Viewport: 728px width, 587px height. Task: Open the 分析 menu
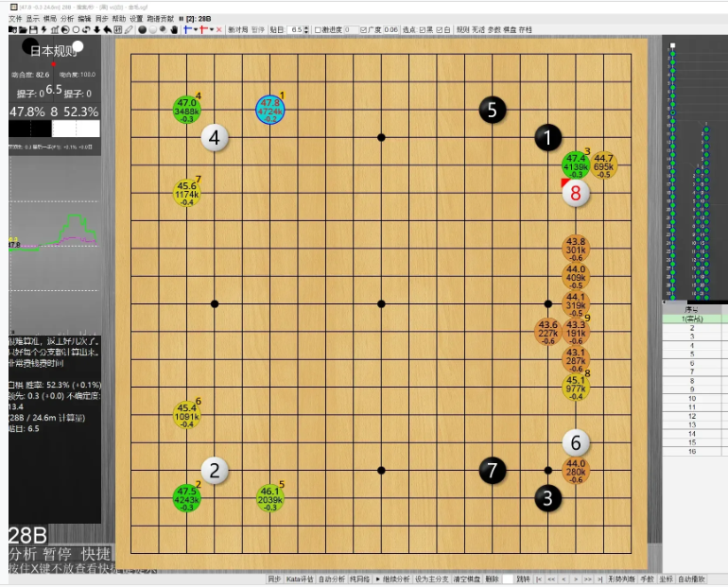tap(66, 18)
